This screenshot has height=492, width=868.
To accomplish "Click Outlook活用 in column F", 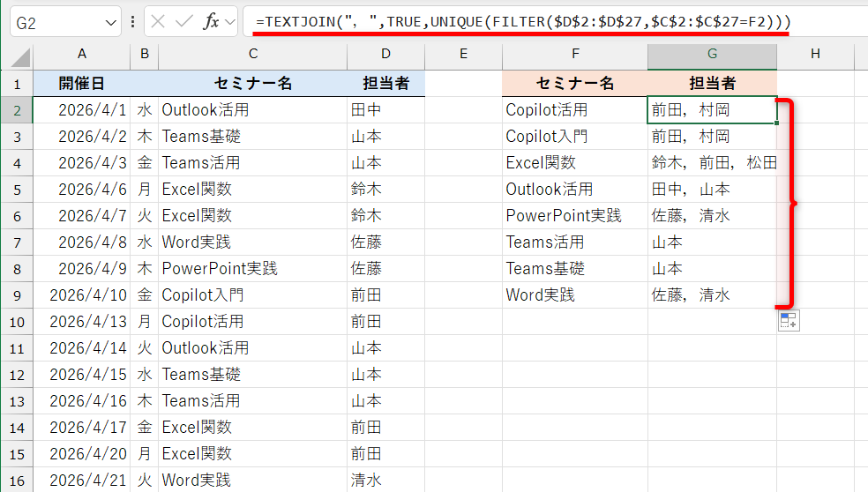I will pyautogui.click(x=575, y=190).
